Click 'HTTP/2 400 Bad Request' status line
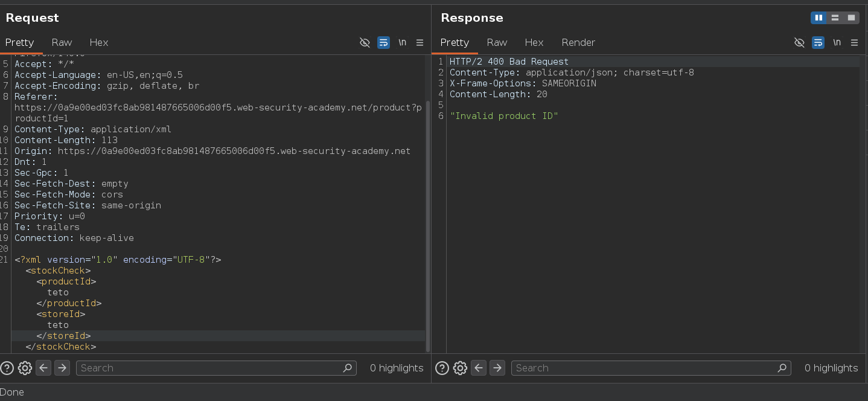 click(x=509, y=62)
